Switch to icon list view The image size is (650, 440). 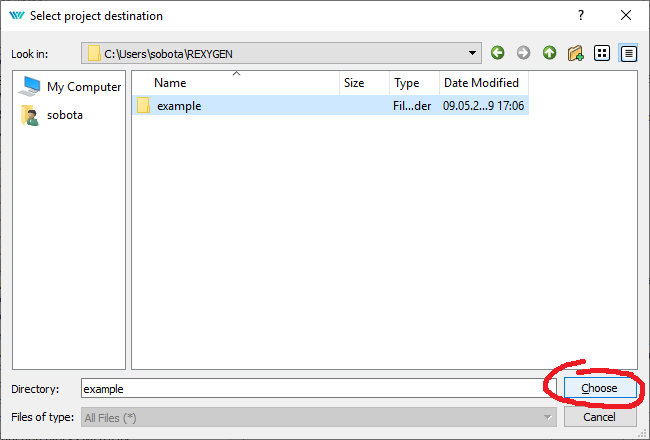pos(602,53)
